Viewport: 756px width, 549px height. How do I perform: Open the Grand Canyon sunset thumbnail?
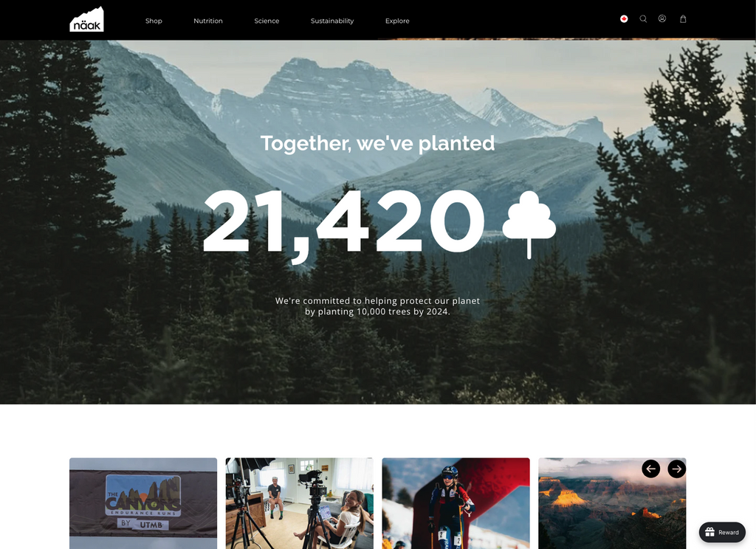point(612,503)
